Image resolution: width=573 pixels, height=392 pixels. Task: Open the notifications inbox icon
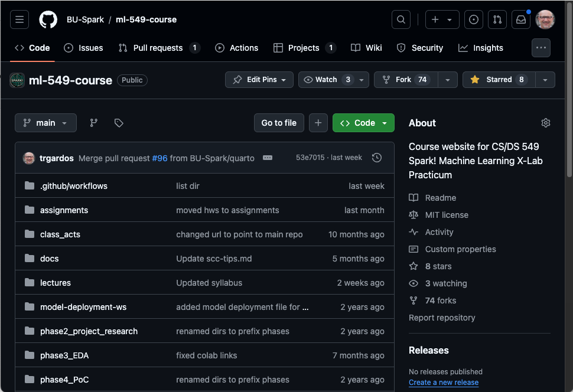click(520, 19)
